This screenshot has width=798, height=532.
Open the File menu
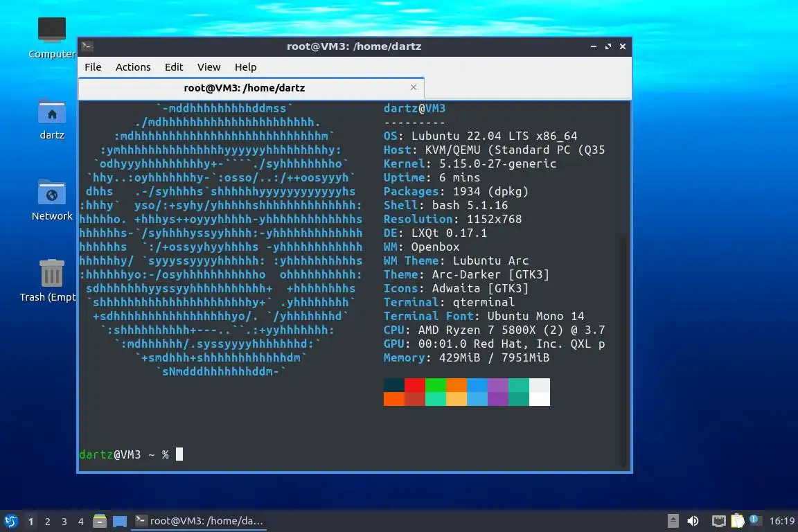[93, 67]
